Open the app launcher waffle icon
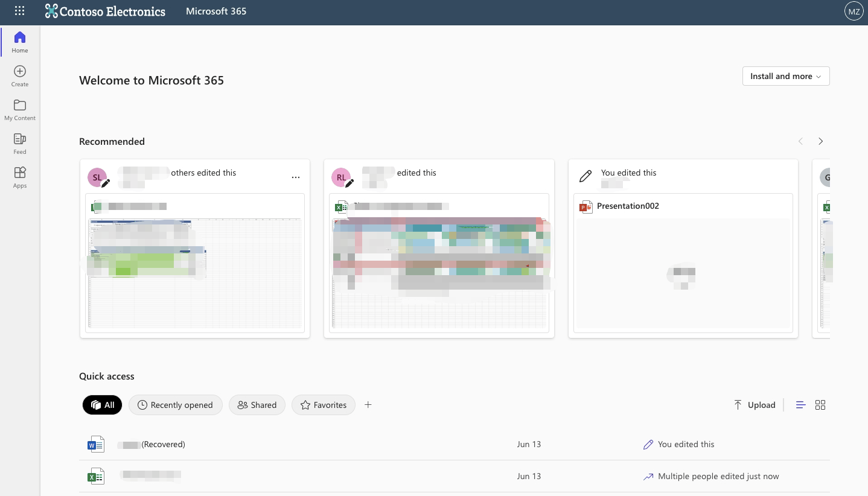868x496 pixels. click(19, 11)
